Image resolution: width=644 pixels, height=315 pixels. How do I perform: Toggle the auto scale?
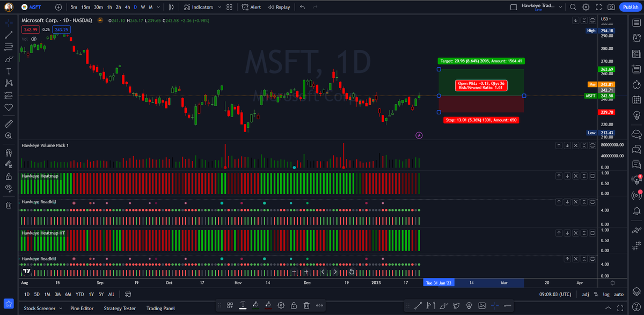pyautogui.click(x=618, y=294)
